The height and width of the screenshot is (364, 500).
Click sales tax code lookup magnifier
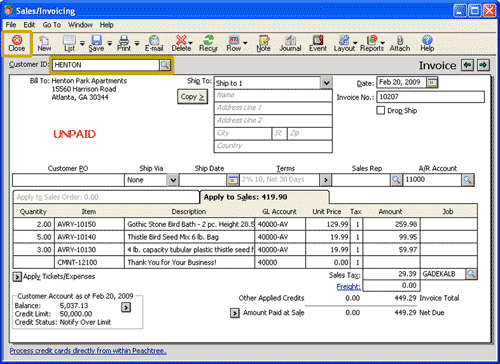[471, 274]
